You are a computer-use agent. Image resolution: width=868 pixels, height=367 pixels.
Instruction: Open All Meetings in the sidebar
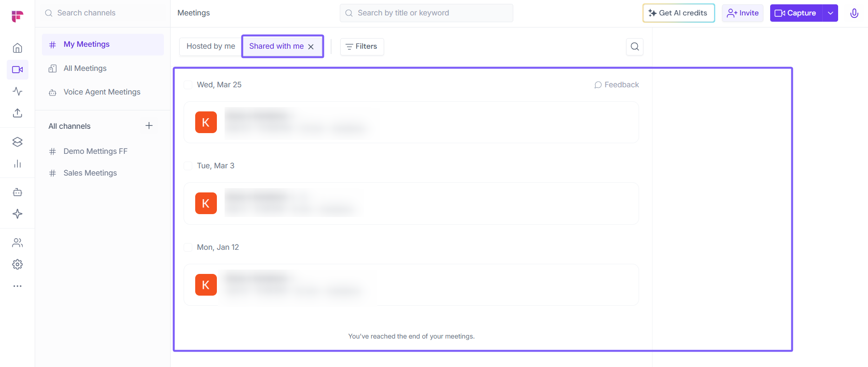(85, 68)
